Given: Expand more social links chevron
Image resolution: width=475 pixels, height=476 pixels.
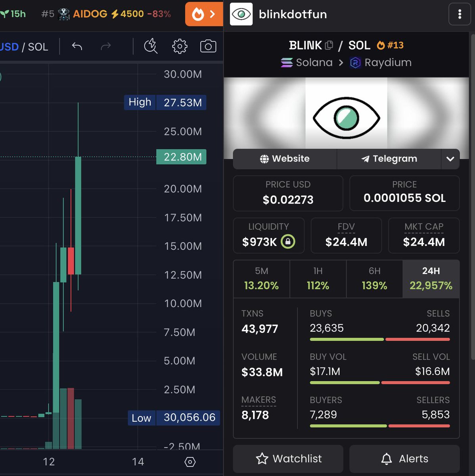Looking at the screenshot, I should coord(450,159).
